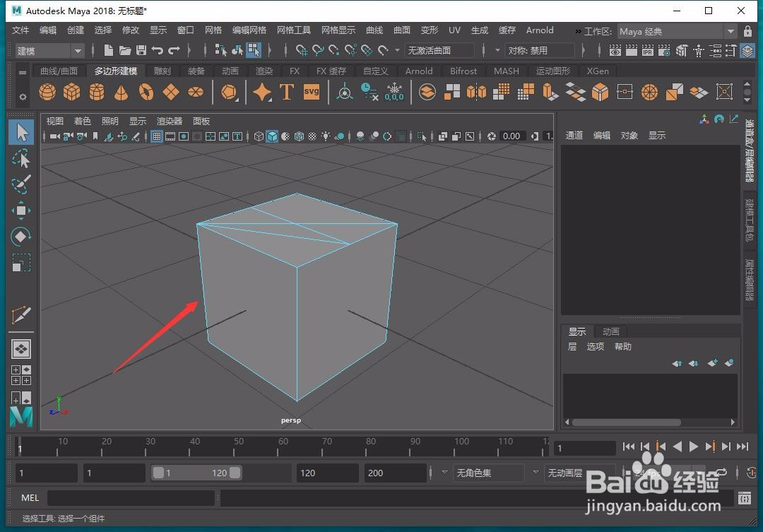Image resolution: width=763 pixels, height=532 pixels.
Task: Switch to the Arnold shelf tab
Action: click(418, 71)
